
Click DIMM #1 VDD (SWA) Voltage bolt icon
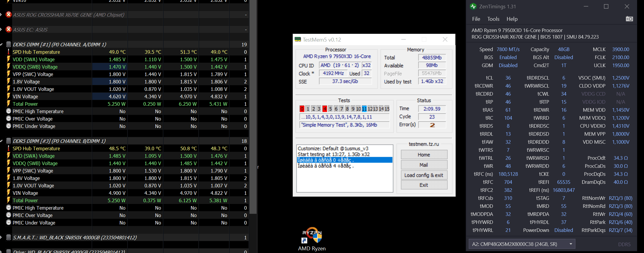(9, 59)
